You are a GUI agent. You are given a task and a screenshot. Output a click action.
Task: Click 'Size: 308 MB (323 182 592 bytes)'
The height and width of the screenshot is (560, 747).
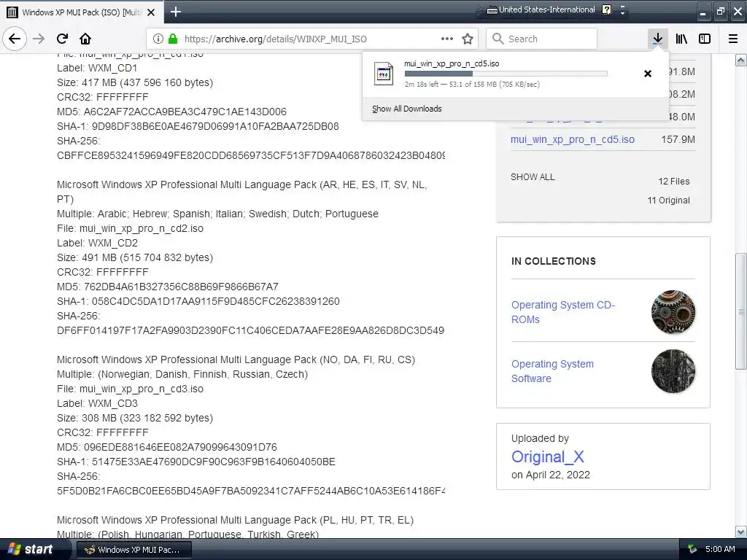tap(135, 418)
